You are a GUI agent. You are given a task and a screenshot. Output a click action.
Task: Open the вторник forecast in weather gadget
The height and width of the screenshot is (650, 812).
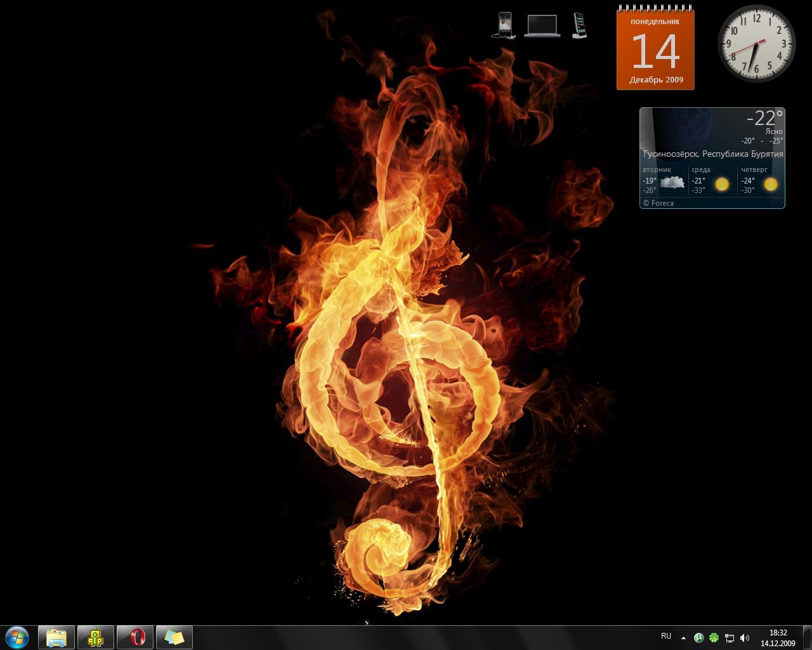[x=664, y=180]
